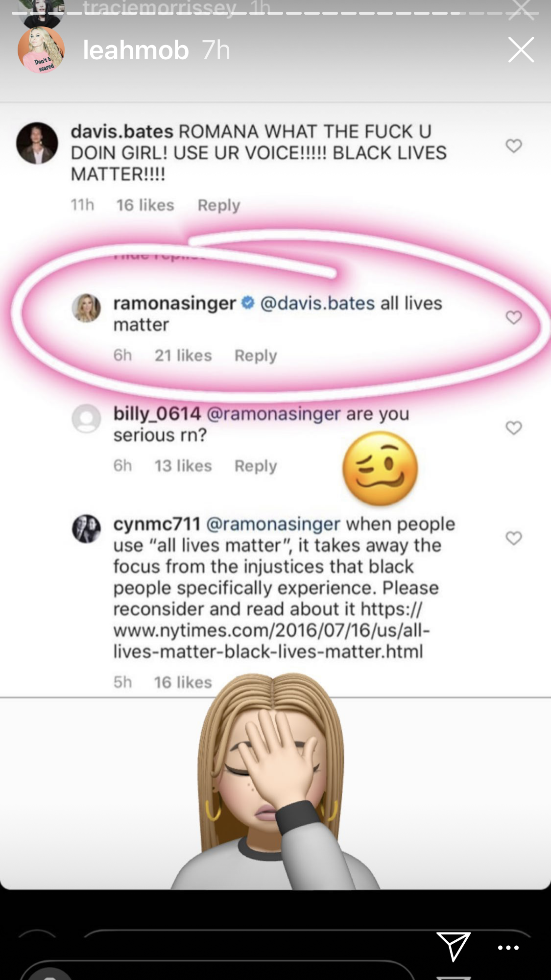
Task: Tap the story progress bar at top
Action: pyautogui.click(x=275, y=13)
